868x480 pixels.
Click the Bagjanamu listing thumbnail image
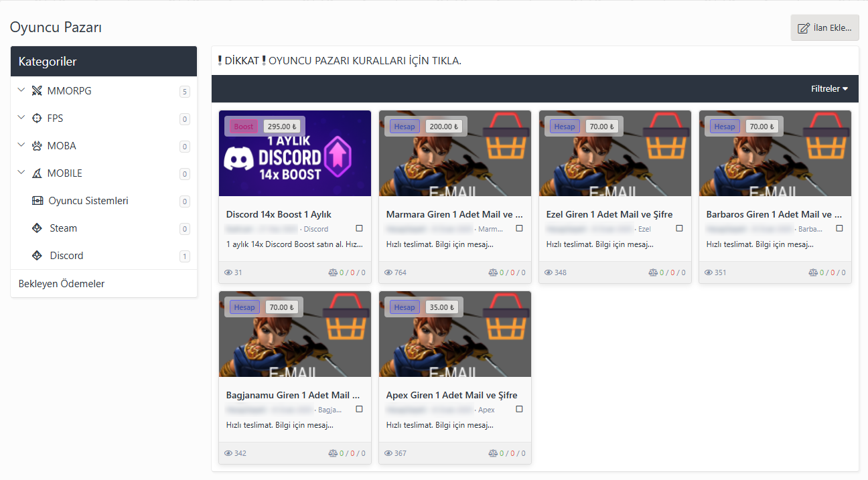pos(295,334)
